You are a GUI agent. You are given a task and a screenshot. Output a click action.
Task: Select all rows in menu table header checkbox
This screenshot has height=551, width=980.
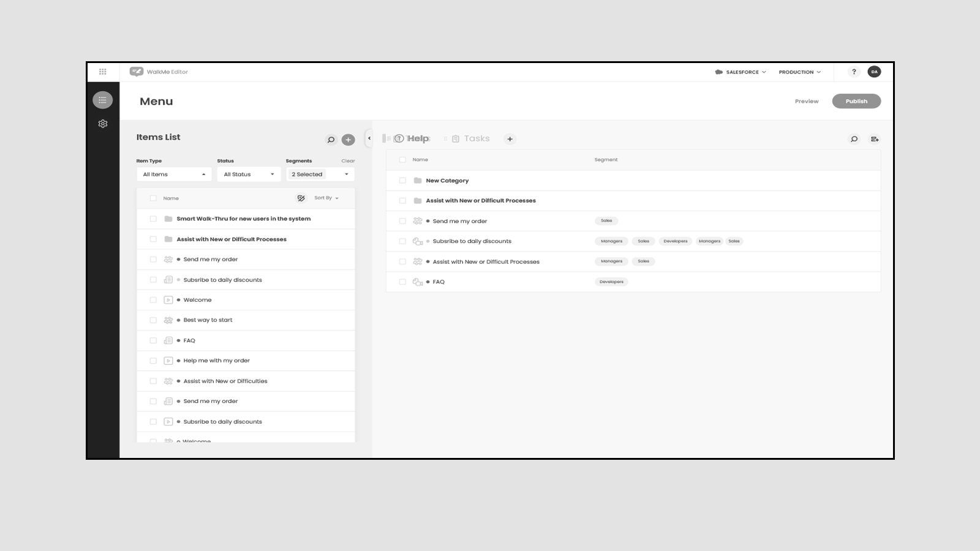[402, 160]
